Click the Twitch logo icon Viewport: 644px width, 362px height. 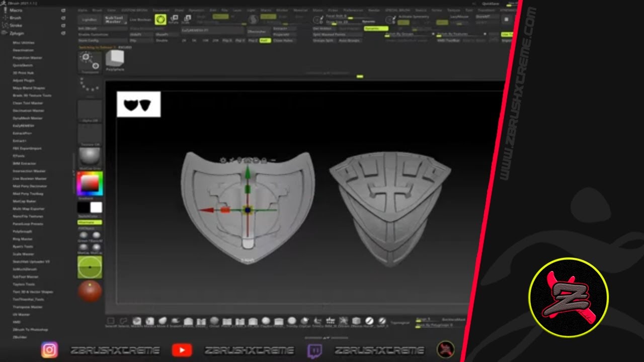(x=314, y=350)
